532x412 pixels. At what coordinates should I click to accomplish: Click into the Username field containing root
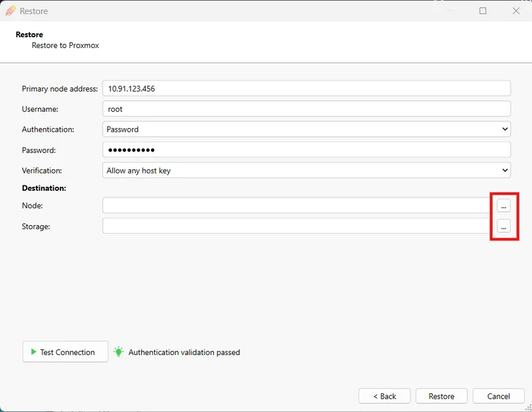pos(306,109)
